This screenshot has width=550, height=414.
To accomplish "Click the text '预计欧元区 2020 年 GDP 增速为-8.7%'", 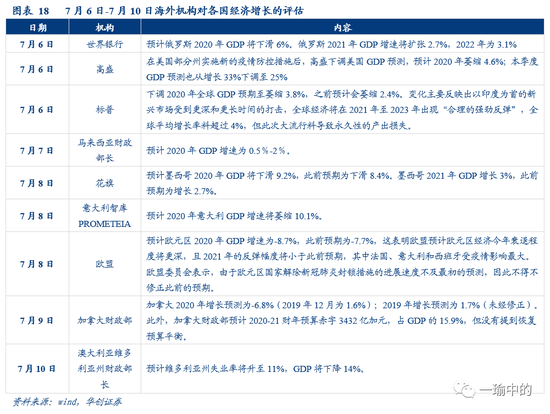I will (222, 241).
